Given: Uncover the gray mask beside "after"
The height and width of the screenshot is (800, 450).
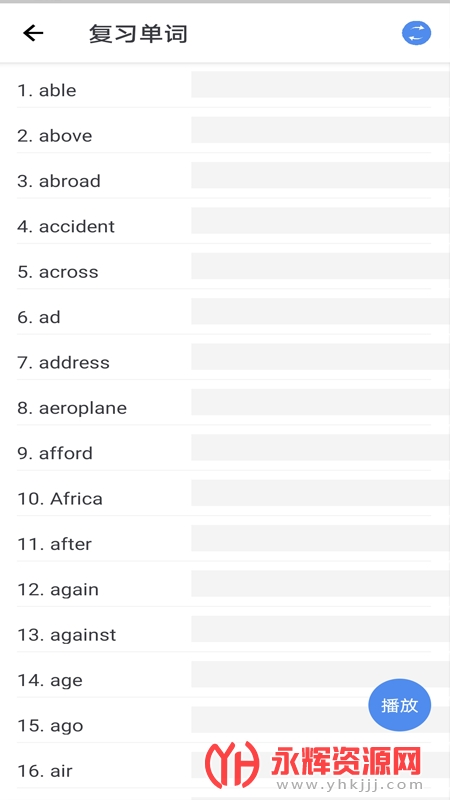Looking at the screenshot, I should click(320, 538).
